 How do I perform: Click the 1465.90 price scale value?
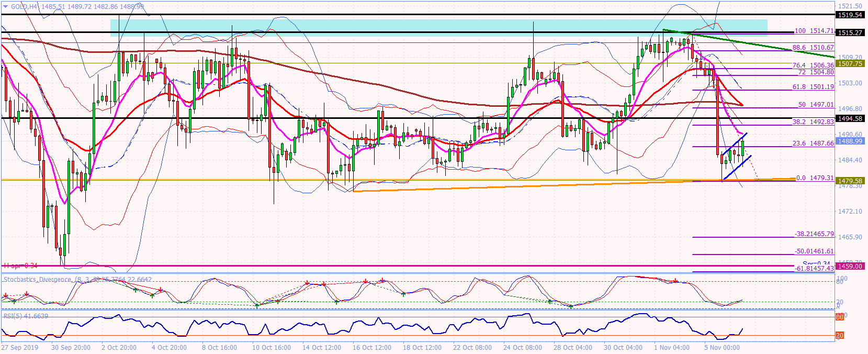(x=850, y=237)
